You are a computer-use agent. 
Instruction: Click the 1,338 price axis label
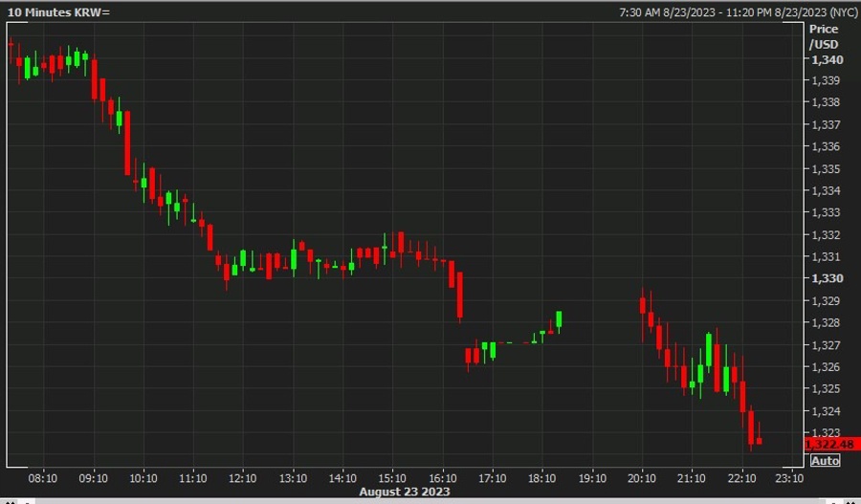(826, 102)
